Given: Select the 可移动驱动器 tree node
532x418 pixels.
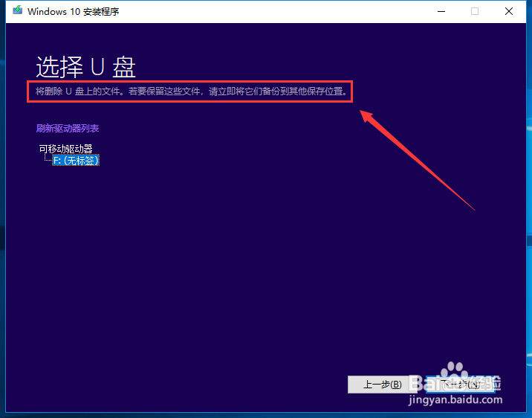Looking at the screenshot, I should (66, 149).
